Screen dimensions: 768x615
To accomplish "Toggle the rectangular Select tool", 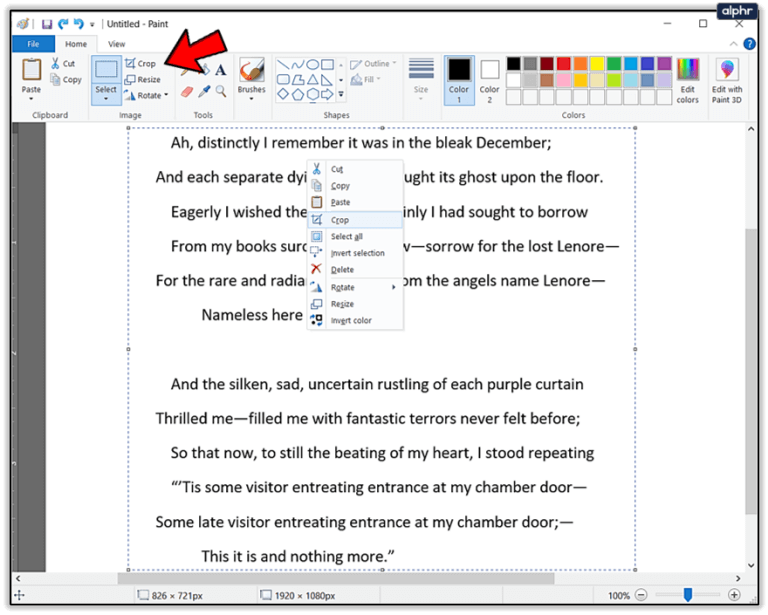I will (106, 70).
